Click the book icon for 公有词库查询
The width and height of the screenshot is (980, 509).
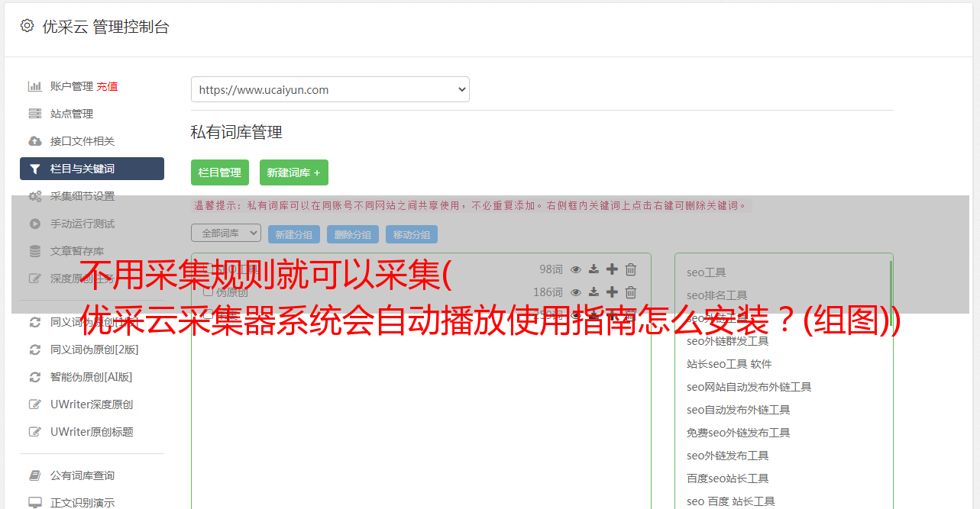pyautogui.click(x=34, y=475)
